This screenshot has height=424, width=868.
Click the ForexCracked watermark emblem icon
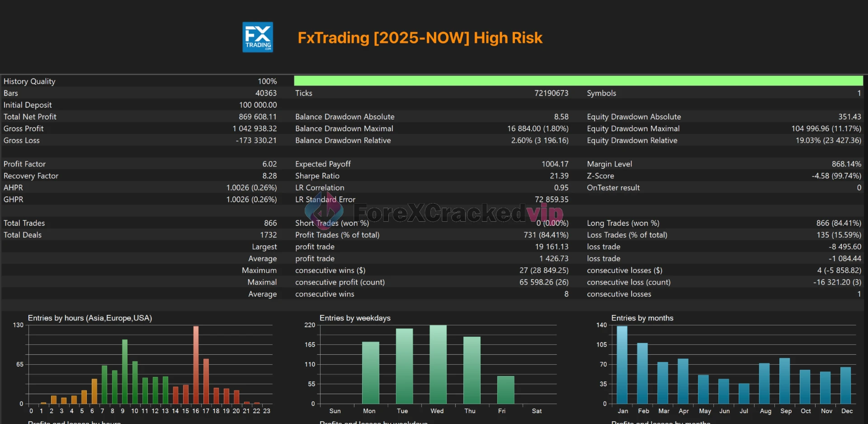324,212
